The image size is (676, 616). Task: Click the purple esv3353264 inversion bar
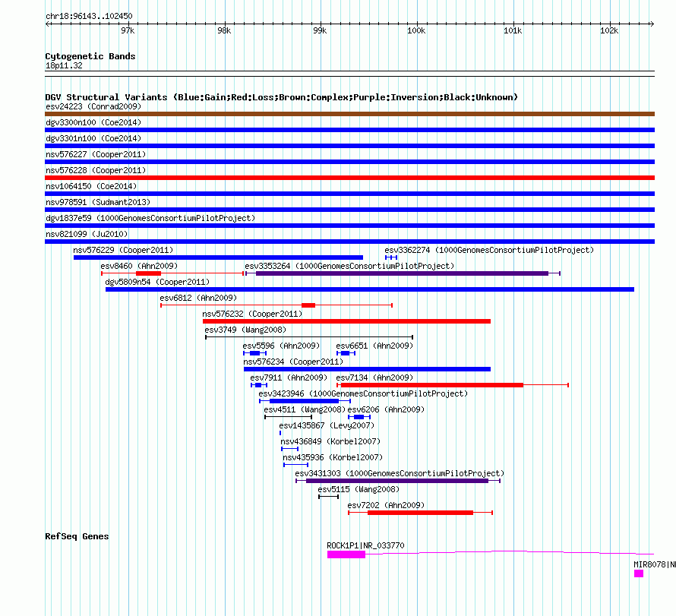pos(402,273)
